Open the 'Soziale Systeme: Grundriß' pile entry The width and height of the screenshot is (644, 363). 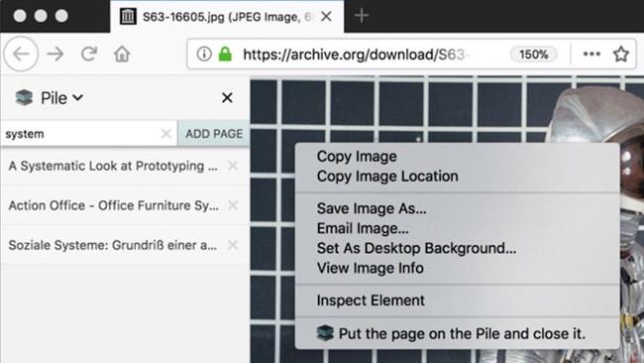[113, 245]
